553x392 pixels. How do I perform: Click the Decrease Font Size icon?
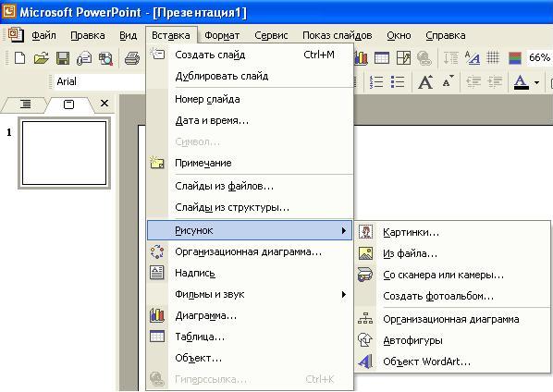coord(448,81)
